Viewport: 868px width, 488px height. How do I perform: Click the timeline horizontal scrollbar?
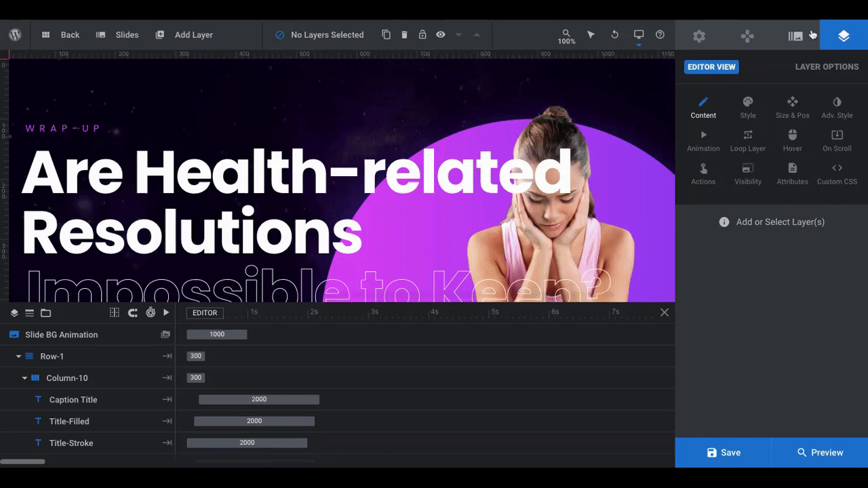click(22, 462)
